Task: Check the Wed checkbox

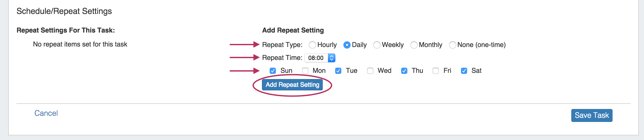Action: click(370, 71)
